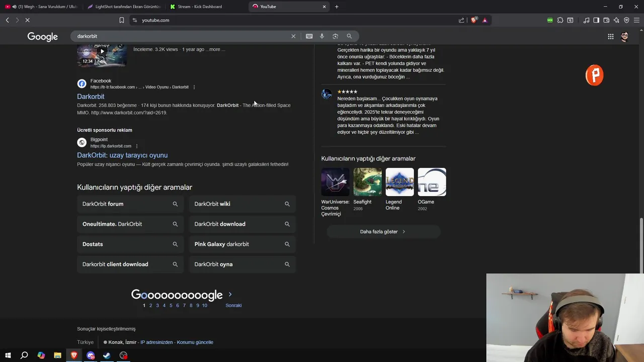The image size is (644, 362).
Task: Click the Brave Rewards triangle icon
Action: (x=485, y=20)
